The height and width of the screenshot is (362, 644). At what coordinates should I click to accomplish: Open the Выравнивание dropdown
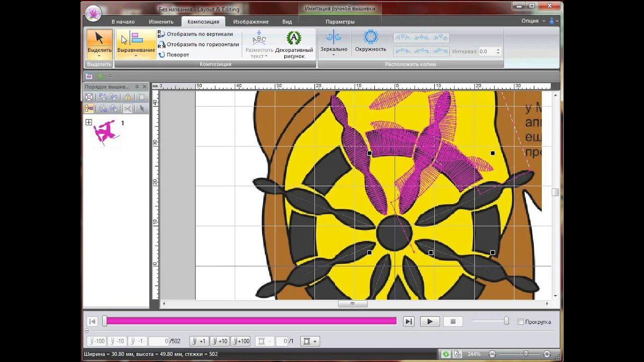coord(136,55)
